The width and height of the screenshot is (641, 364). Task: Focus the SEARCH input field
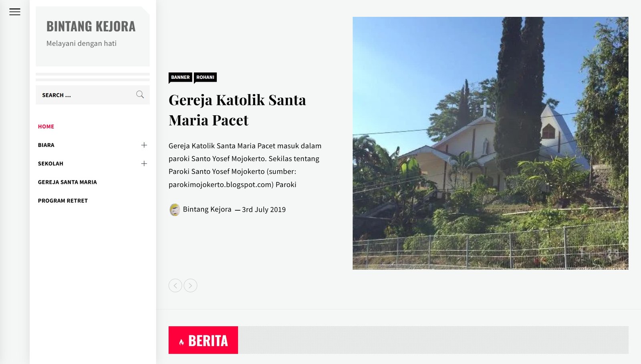[93, 95]
